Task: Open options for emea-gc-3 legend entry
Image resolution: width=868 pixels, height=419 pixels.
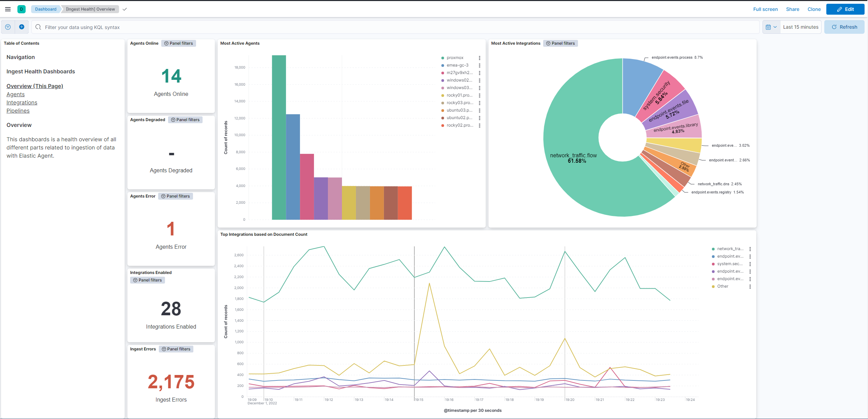Action: 480,66
